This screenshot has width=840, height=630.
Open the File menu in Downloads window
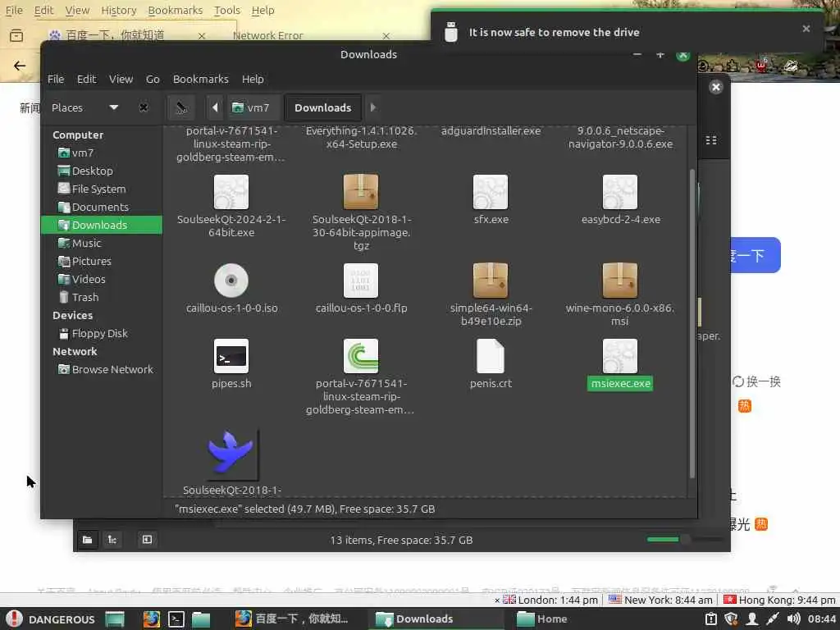[56, 80]
